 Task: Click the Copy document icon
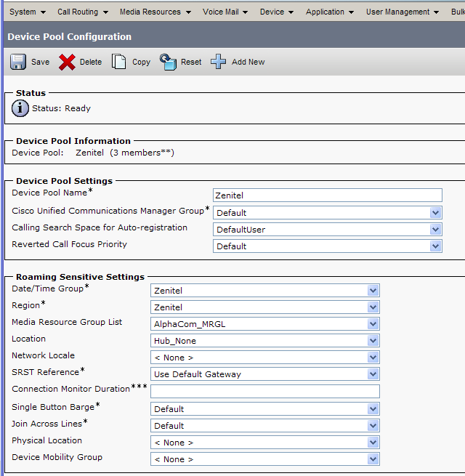click(119, 62)
